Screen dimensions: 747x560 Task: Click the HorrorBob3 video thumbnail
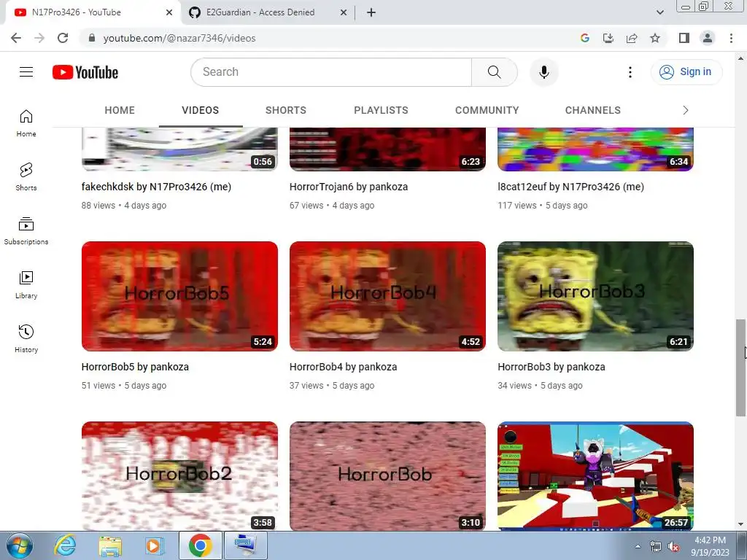coord(595,296)
